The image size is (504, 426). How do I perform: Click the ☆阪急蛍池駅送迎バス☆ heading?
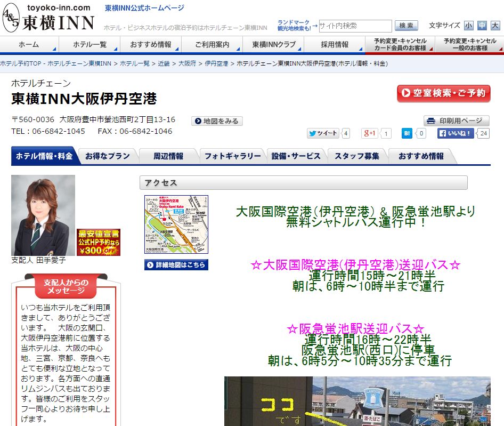[355, 329]
